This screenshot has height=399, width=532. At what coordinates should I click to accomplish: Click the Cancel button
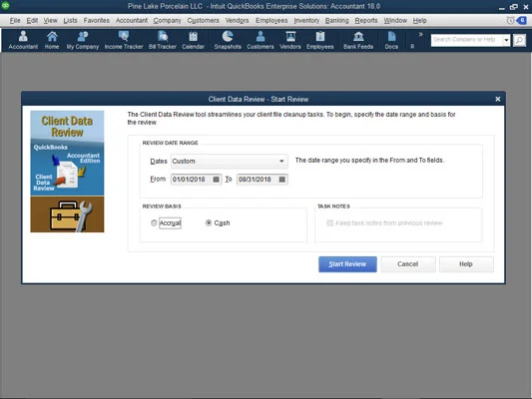408,264
